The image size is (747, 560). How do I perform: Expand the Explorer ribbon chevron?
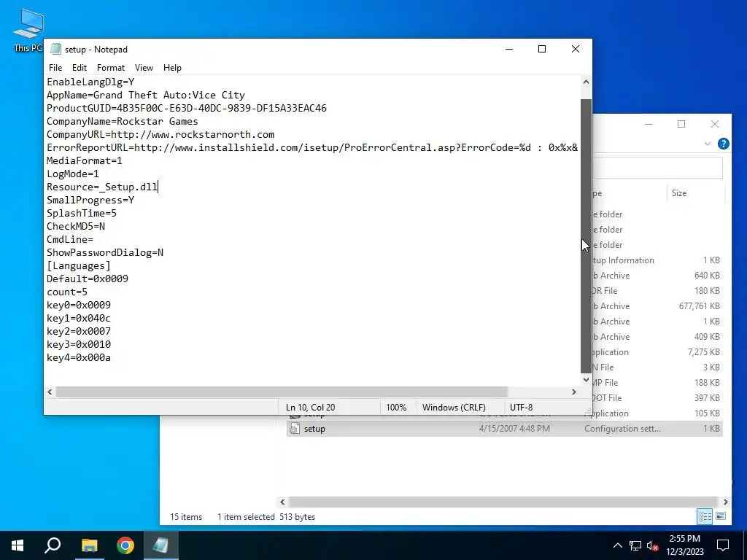click(708, 144)
